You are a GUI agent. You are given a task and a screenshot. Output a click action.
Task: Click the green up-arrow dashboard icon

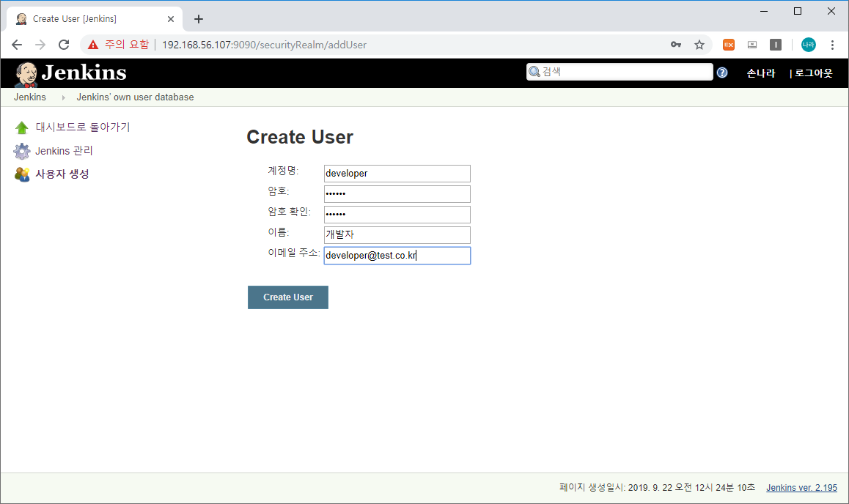click(22, 127)
